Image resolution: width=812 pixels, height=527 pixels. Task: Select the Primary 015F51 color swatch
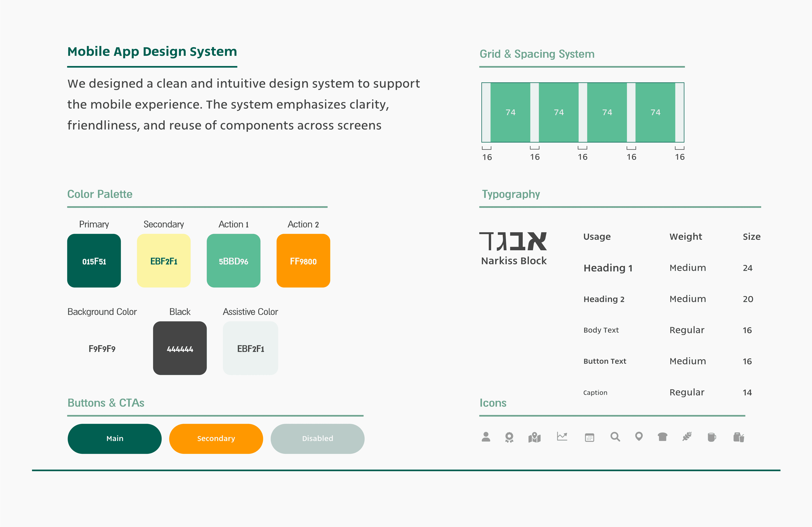pos(94,261)
